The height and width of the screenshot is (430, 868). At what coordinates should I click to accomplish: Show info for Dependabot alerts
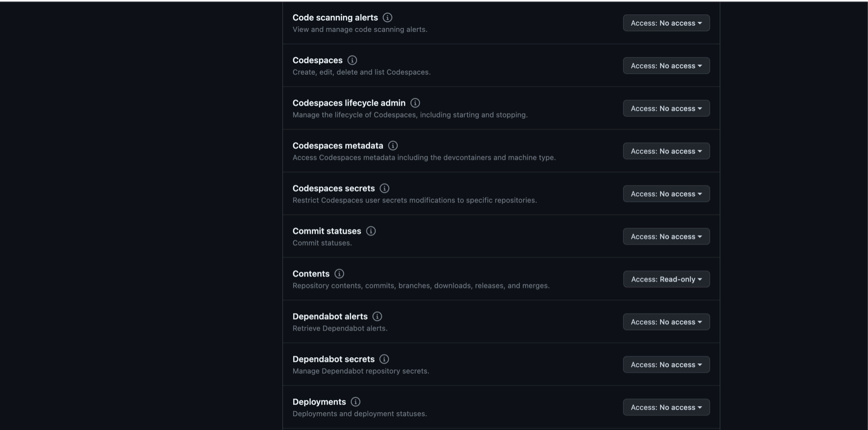coord(377,316)
